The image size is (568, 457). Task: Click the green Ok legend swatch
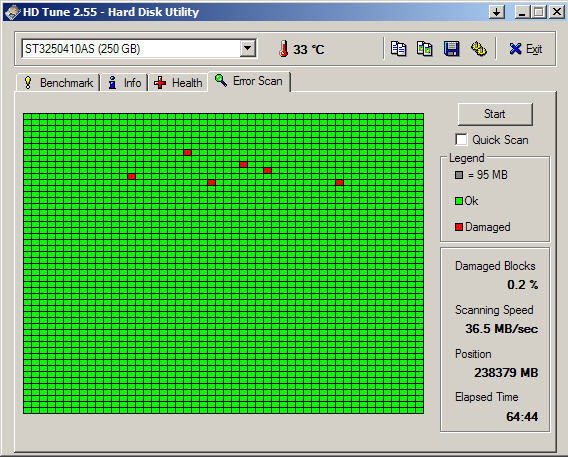tap(459, 201)
